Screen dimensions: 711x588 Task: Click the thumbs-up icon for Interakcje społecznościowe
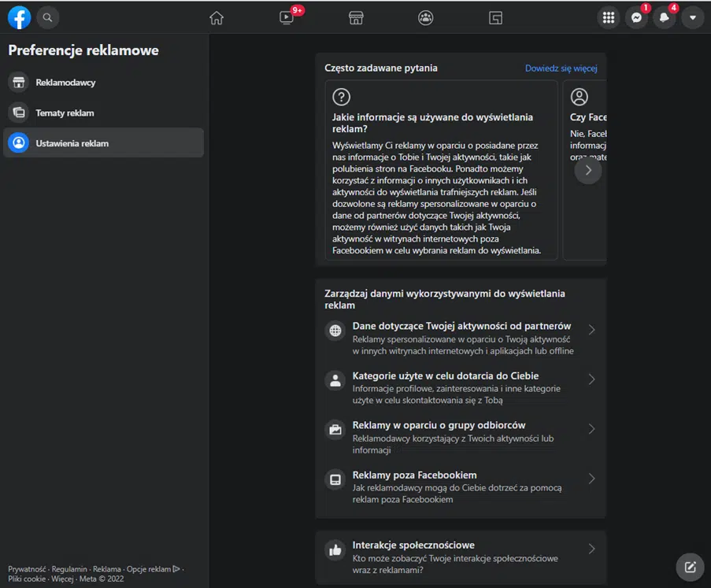pyautogui.click(x=335, y=550)
